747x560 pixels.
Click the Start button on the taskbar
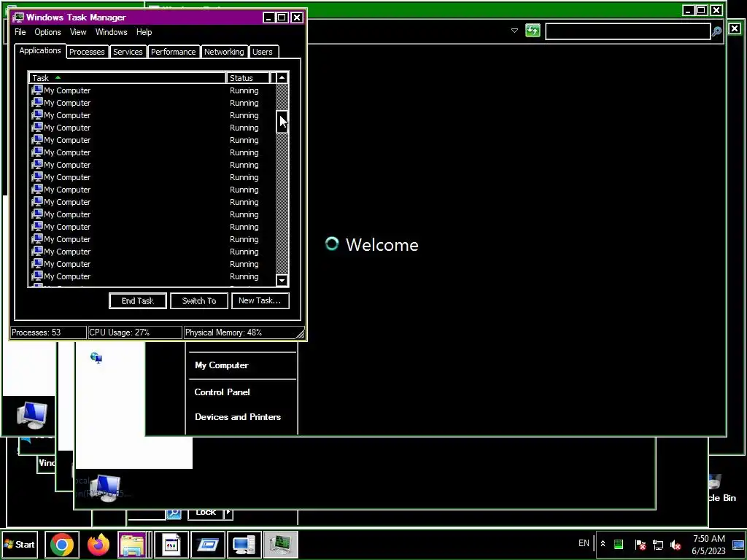coord(19,544)
